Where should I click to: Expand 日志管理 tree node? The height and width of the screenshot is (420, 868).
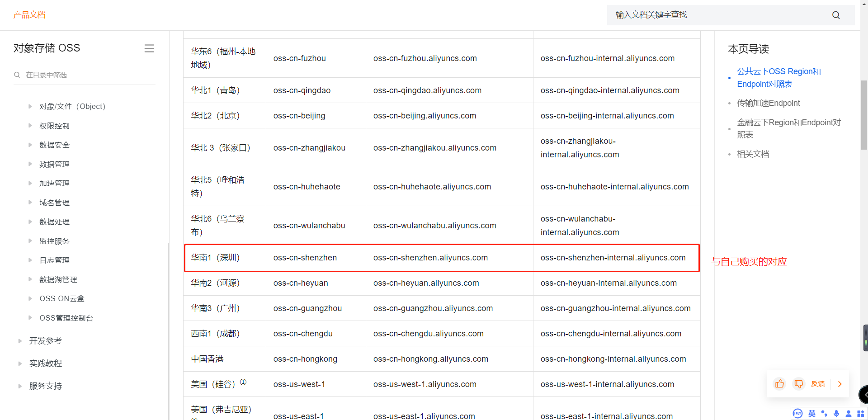30,260
